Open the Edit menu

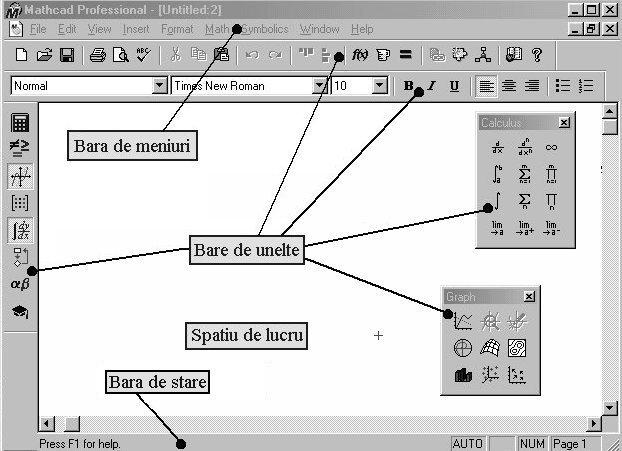tap(67, 29)
